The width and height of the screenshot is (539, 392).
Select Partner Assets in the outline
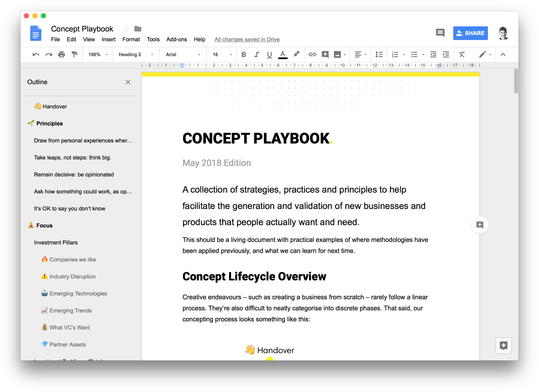[64, 344]
